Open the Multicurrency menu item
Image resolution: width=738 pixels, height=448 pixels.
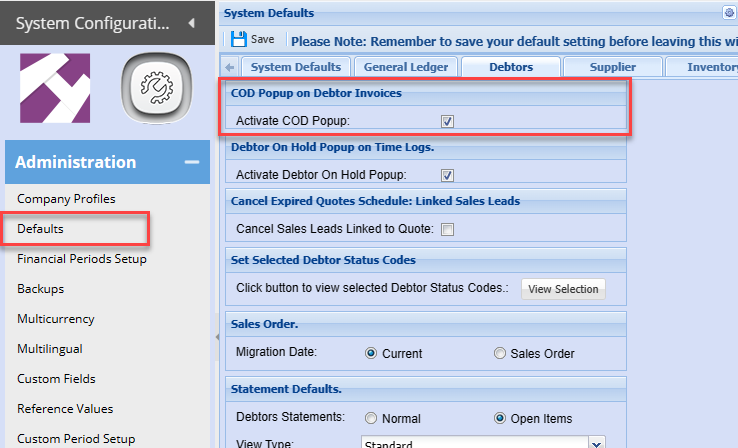pyautogui.click(x=56, y=319)
